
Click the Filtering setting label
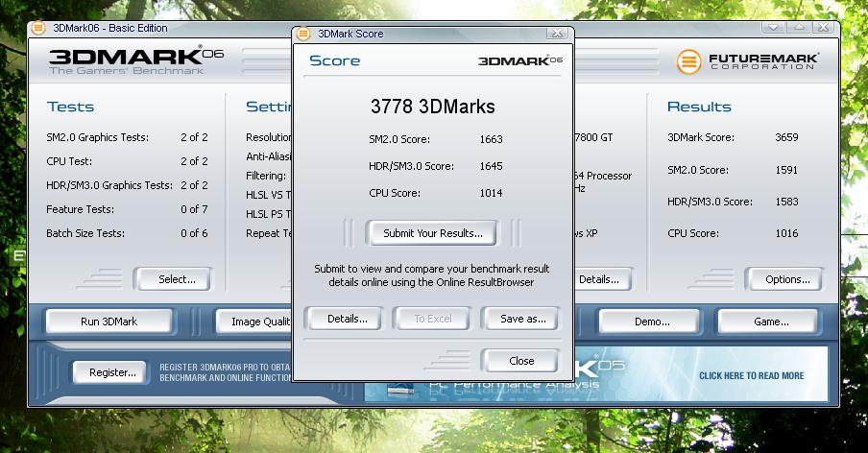(266, 176)
